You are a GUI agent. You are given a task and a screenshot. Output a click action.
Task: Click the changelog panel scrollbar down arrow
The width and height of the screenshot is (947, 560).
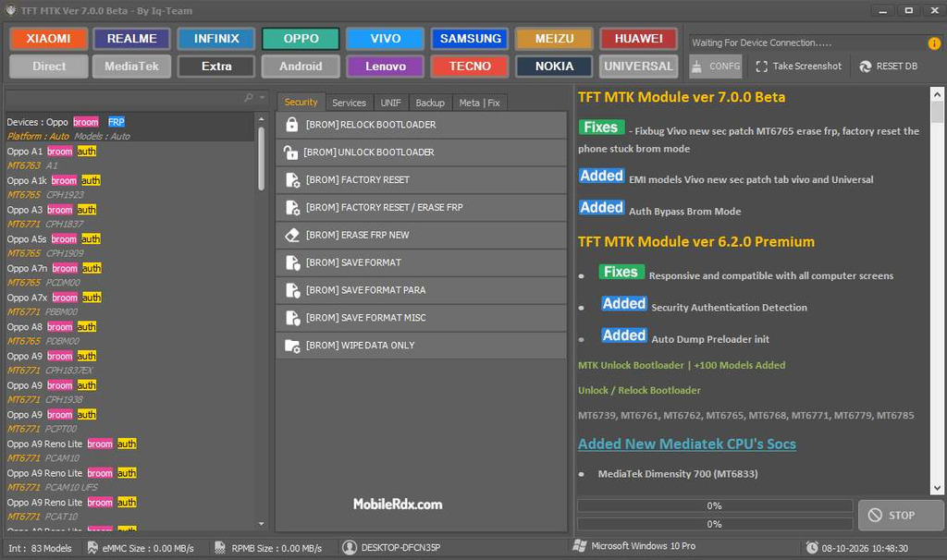point(937,488)
